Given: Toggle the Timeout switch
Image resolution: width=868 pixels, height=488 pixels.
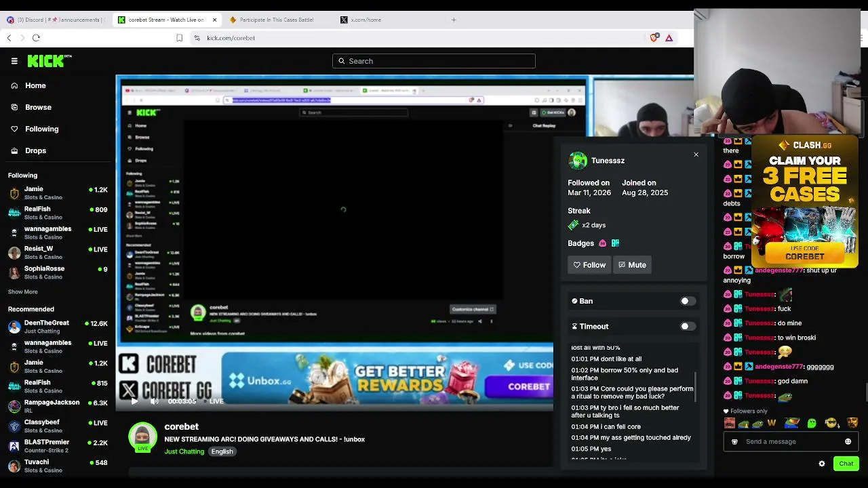Looking at the screenshot, I should click(688, 326).
